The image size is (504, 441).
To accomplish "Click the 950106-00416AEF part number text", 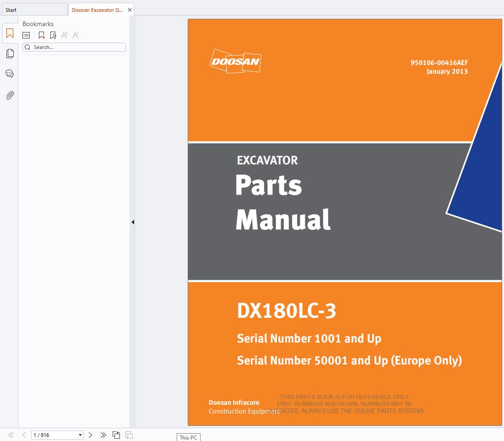I will (x=439, y=63).
